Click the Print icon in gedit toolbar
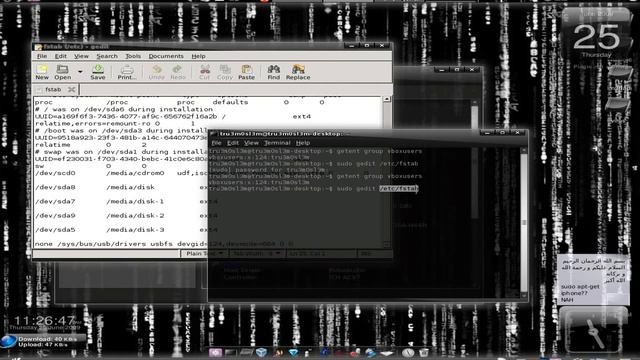Viewport: 640px width, 360px height. 127,72
